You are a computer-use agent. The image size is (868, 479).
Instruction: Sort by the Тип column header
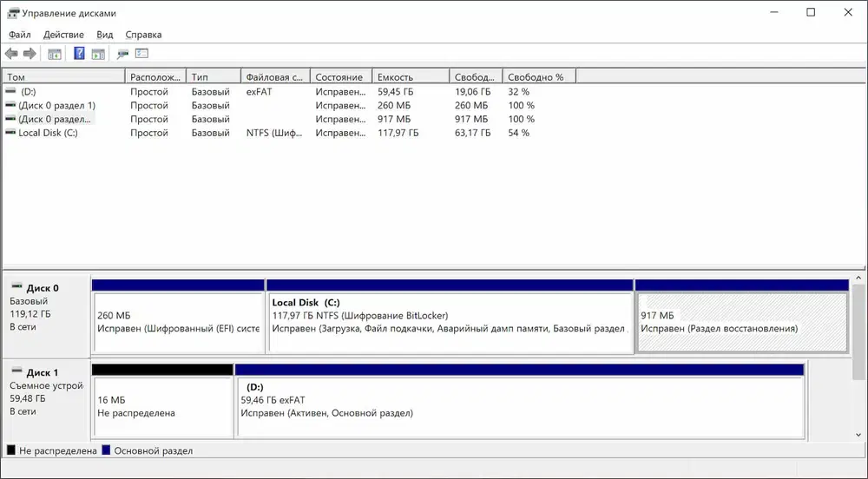tap(214, 77)
